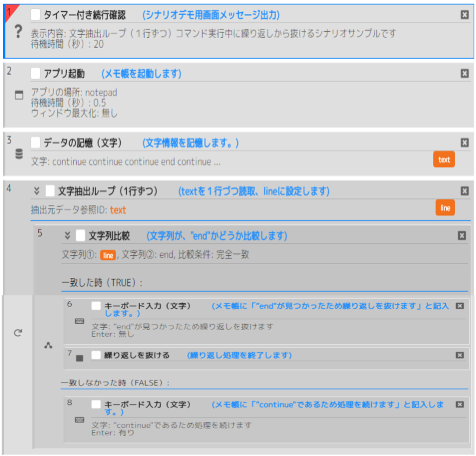Collapse the 文字列比較 step chevron

pyautogui.click(x=67, y=235)
